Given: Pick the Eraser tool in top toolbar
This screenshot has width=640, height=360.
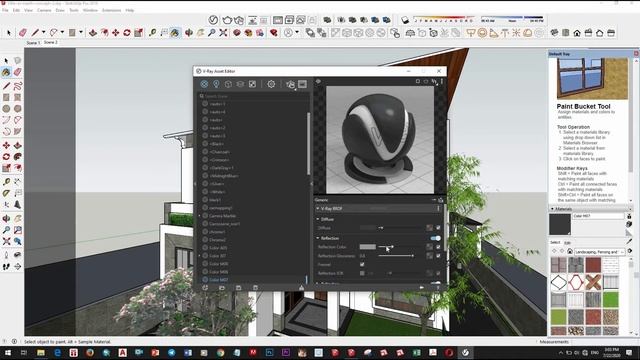Looking at the screenshot, I should 22,33.
